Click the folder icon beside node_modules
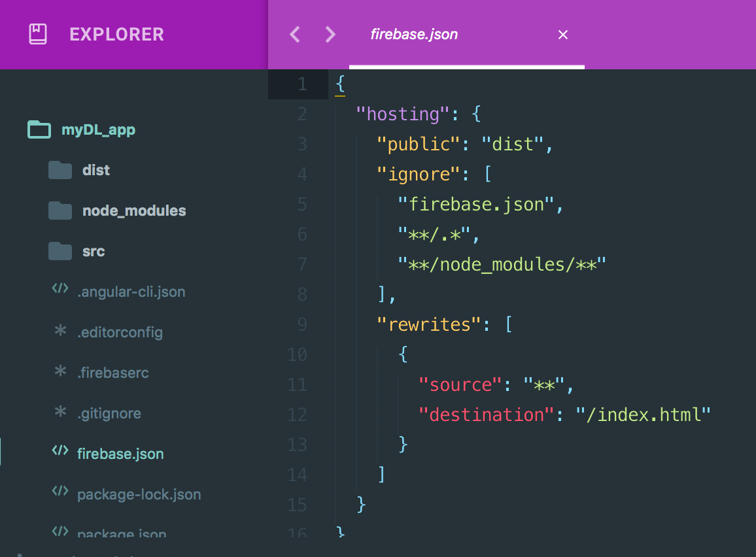Image resolution: width=756 pixels, height=557 pixels. pos(60,210)
